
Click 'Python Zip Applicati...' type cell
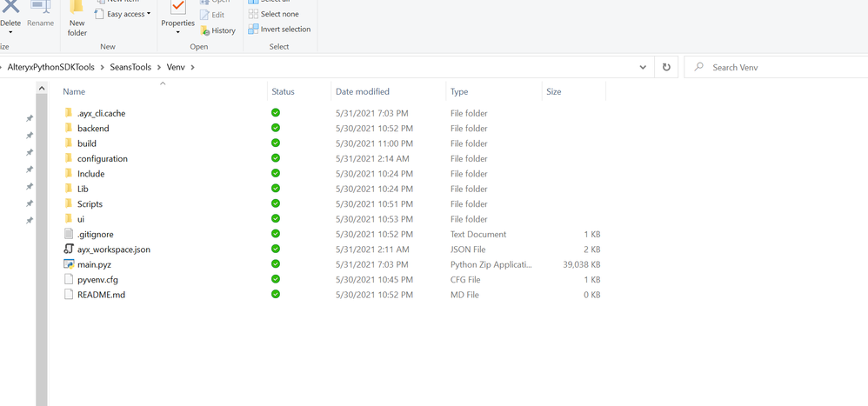click(491, 264)
